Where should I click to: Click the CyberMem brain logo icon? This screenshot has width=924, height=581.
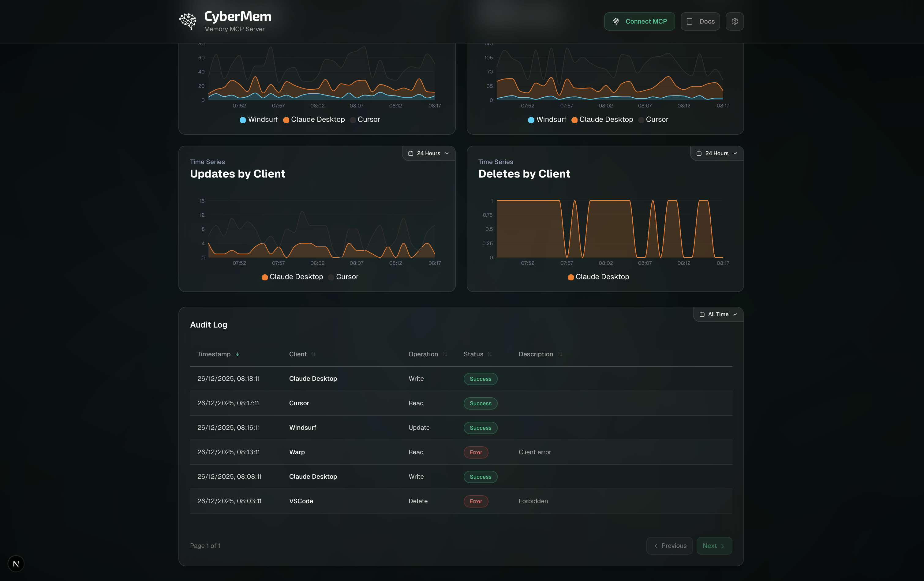click(188, 21)
